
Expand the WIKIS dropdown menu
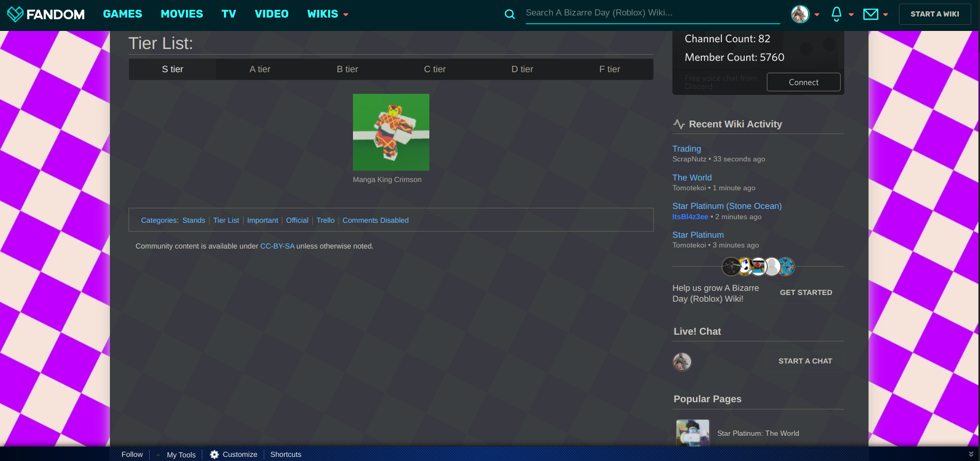(328, 14)
